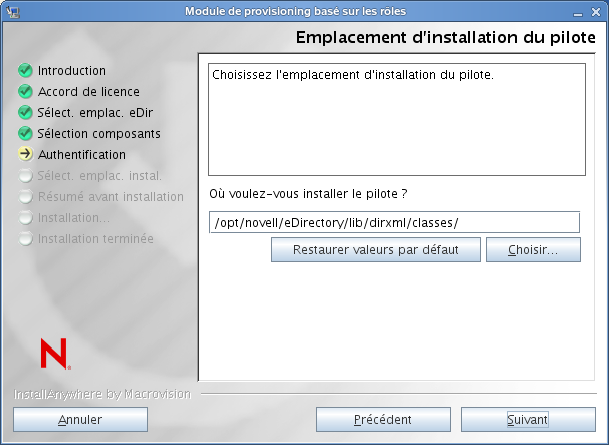
Task: Click the yellow arrow icon by Authentification
Action: pos(25,154)
